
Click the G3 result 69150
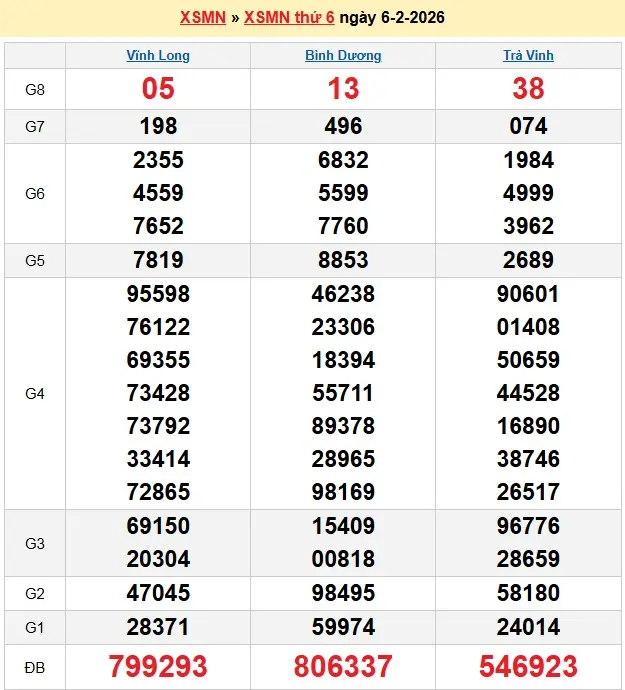point(158,526)
